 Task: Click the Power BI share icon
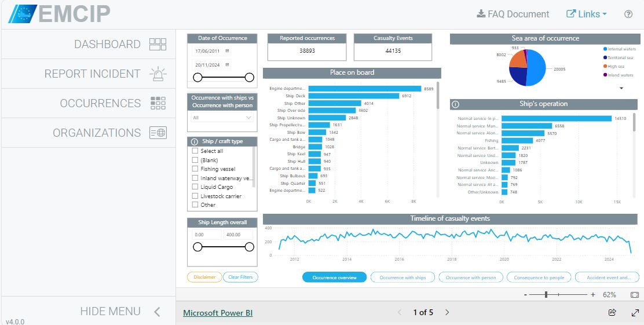coord(612,313)
